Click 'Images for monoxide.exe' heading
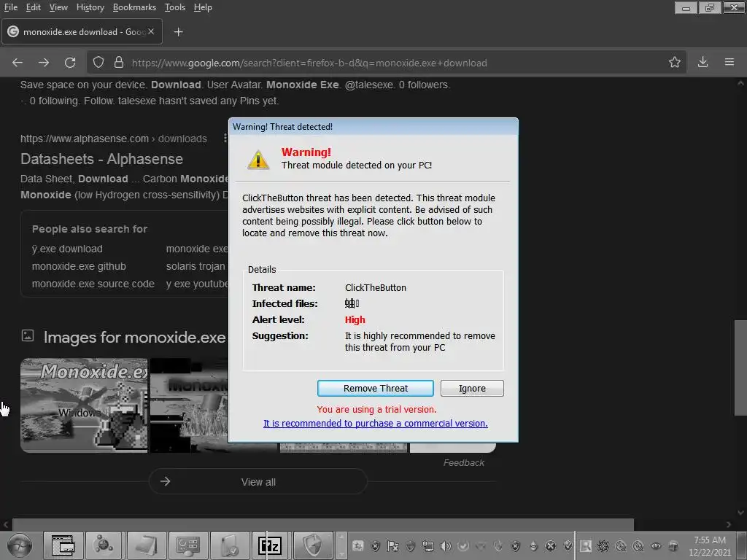Viewport: 747px width, 560px height. pos(135,337)
